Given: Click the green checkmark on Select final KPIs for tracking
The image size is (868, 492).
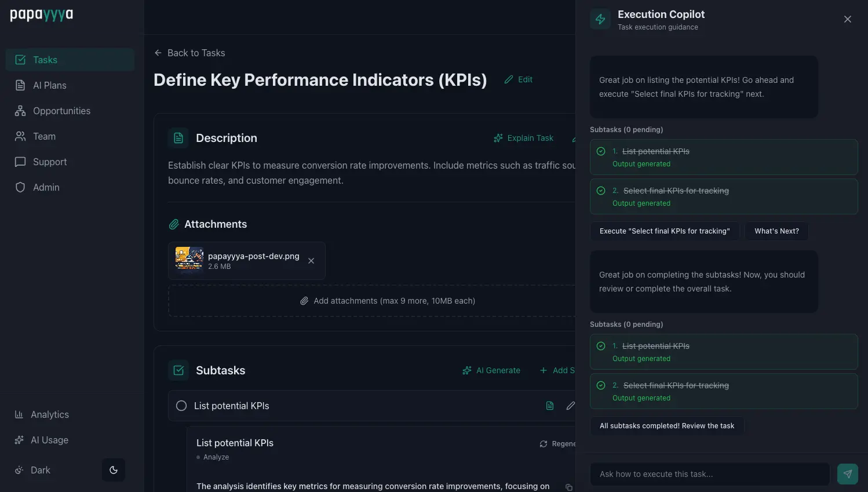Looking at the screenshot, I should pyautogui.click(x=601, y=191).
